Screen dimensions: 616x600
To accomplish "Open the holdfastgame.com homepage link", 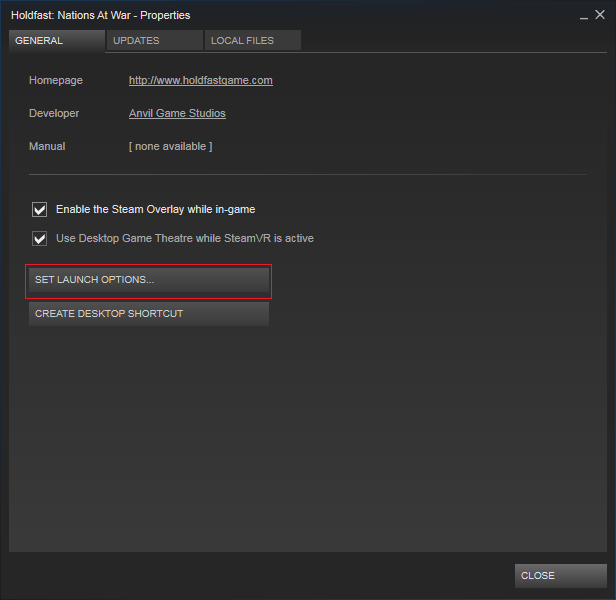I will (x=200, y=80).
